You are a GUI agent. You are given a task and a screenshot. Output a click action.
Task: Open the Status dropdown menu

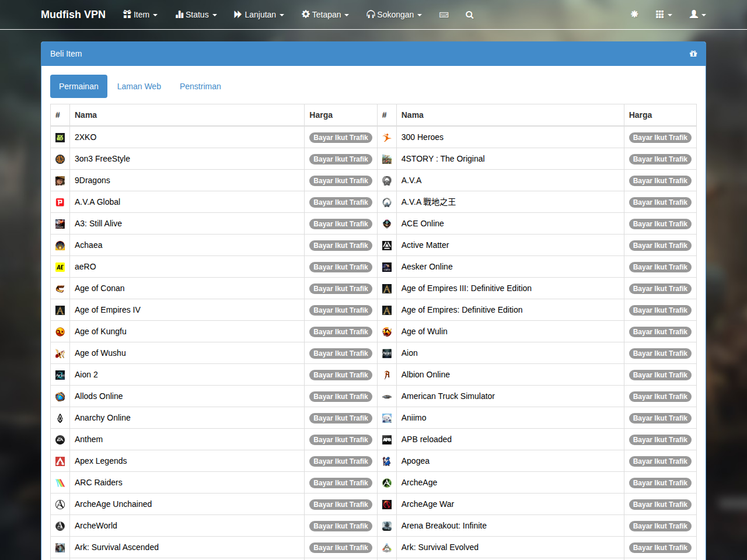[x=196, y=15]
